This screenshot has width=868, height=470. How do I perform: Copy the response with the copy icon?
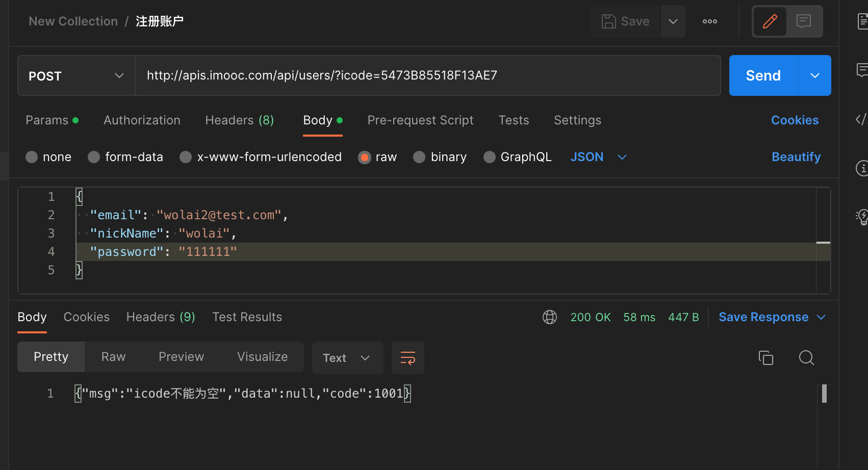coord(765,358)
